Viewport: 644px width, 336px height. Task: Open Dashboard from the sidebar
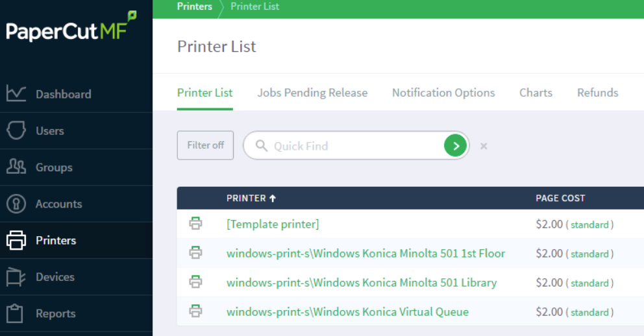pos(63,94)
